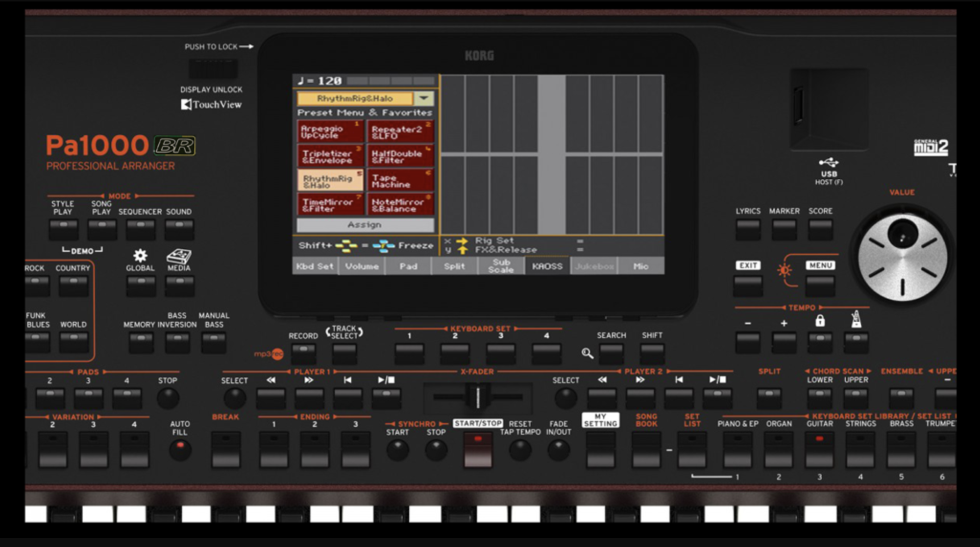Open the RhythmRig&Halo preset dropdown arrow
Screen dimensions: 980x547
tap(424, 98)
